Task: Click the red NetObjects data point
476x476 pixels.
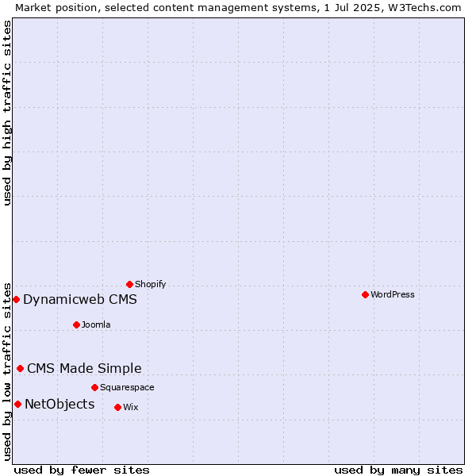Action: pos(18,405)
